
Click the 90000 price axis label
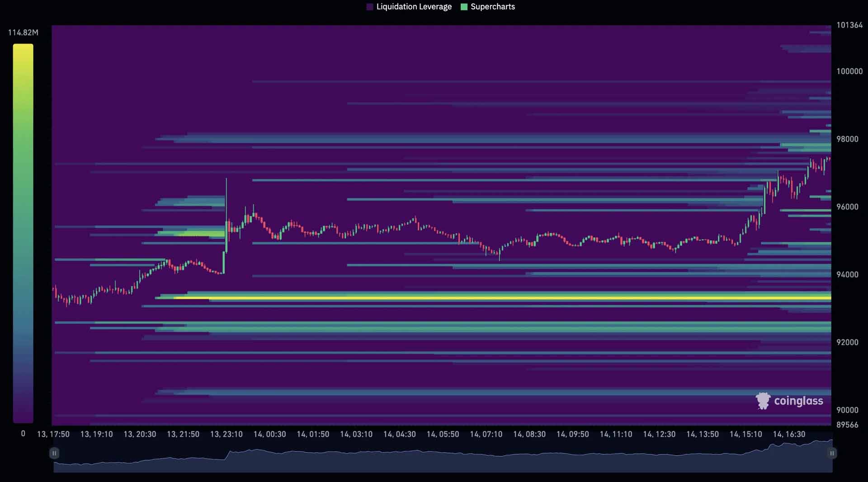847,410
